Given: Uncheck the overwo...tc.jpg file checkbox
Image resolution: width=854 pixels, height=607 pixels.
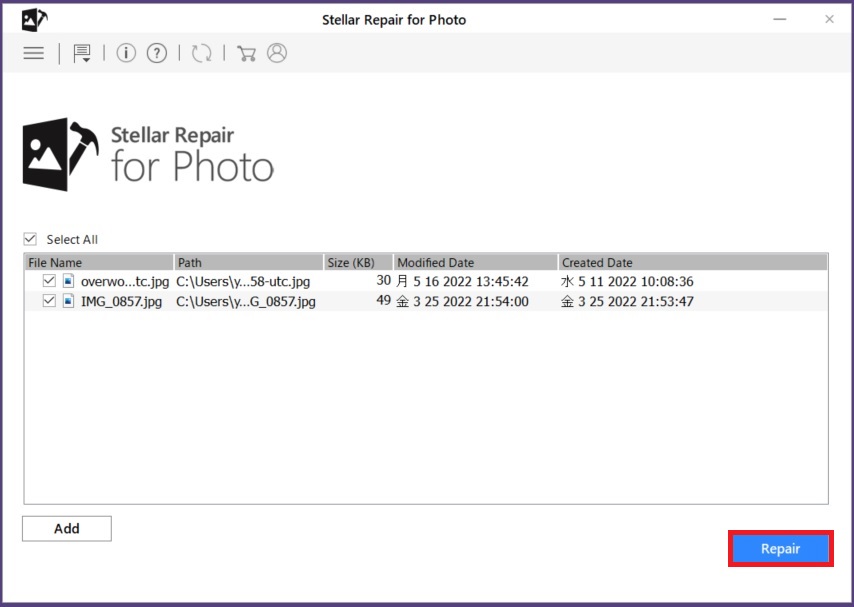Looking at the screenshot, I should pos(49,281).
